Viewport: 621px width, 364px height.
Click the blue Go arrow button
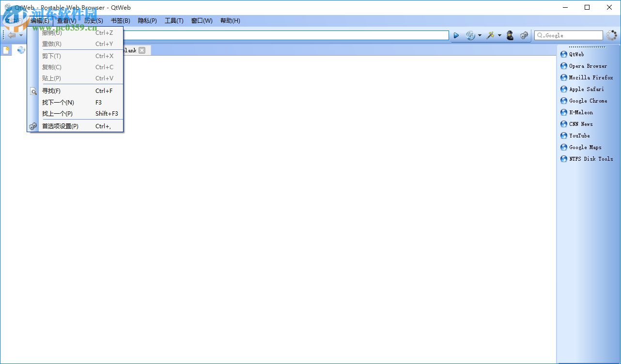point(456,35)
